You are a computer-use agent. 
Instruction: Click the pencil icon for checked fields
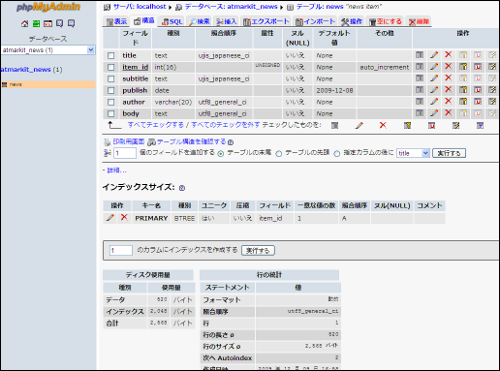point(359,126)
